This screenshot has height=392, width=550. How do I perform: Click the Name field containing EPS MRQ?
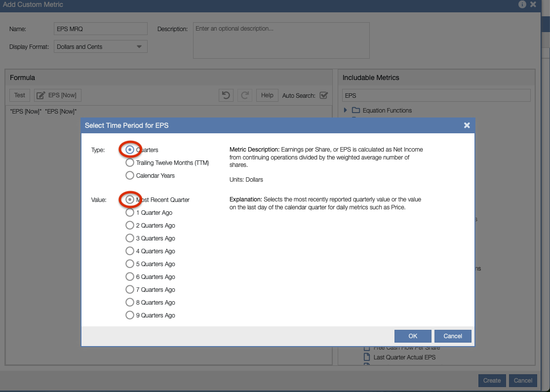coord(101,29)
